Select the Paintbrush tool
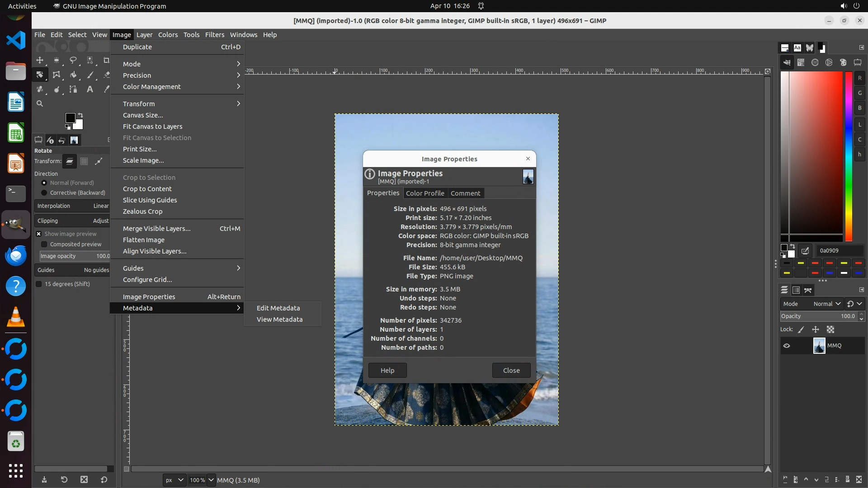The height and width of the screenshot is (488, 868). [x=90, y=75]
